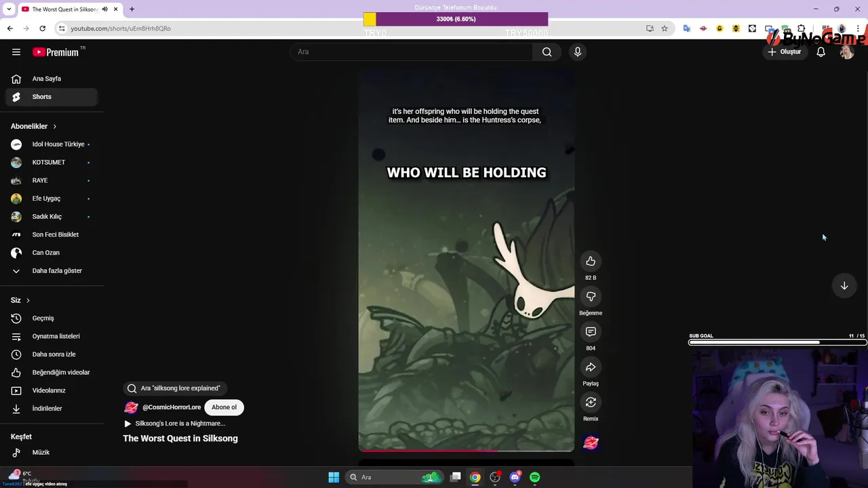Search 'silksong lore explained' suggestion
Viewport: 868px width, 488px height.
(x=175, y=388)
